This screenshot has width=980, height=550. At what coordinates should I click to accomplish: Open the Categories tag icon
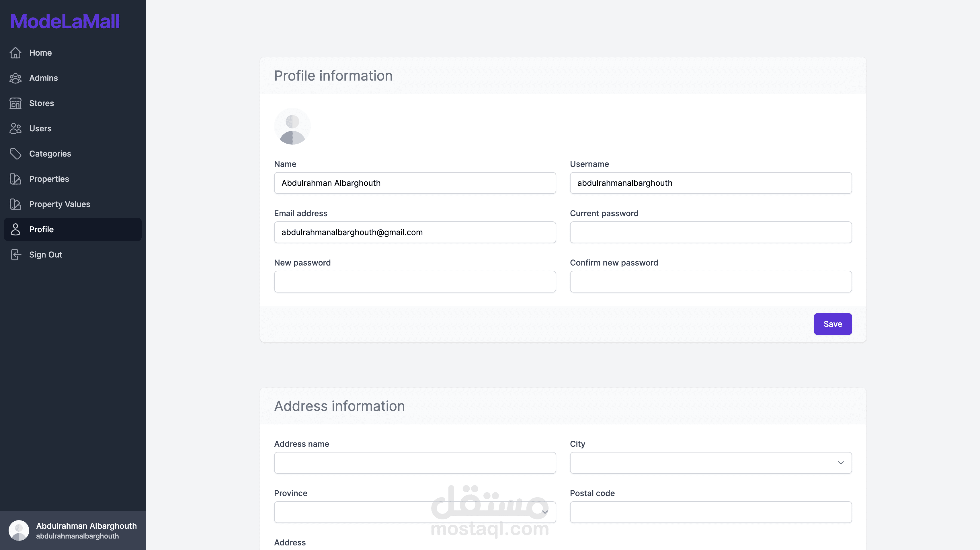click(x=15, y=154)
